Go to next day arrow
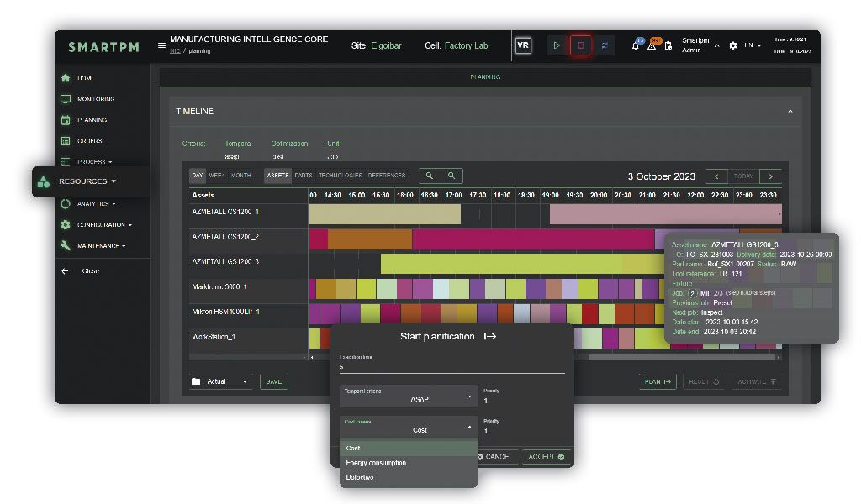The height and width of the screenshot is (504, 861). pyautogui.click(x=770, y=176)
